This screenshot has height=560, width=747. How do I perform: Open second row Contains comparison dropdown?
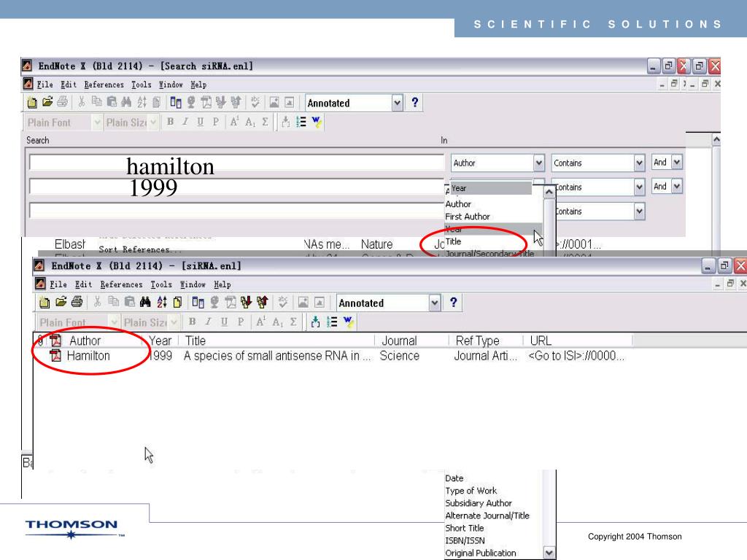click(639, 187)
